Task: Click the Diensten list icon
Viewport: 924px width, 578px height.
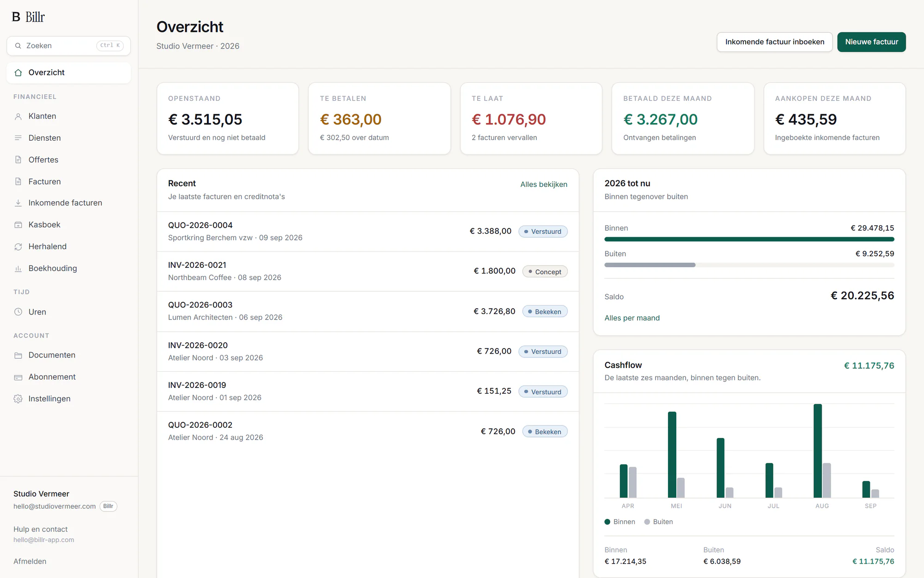Action: [x=18, y=138]
